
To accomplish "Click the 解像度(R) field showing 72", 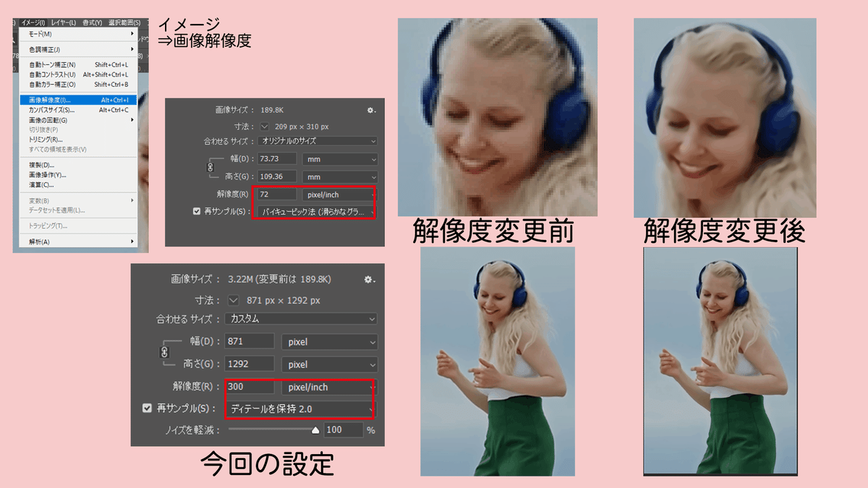I will pos(277,194).
